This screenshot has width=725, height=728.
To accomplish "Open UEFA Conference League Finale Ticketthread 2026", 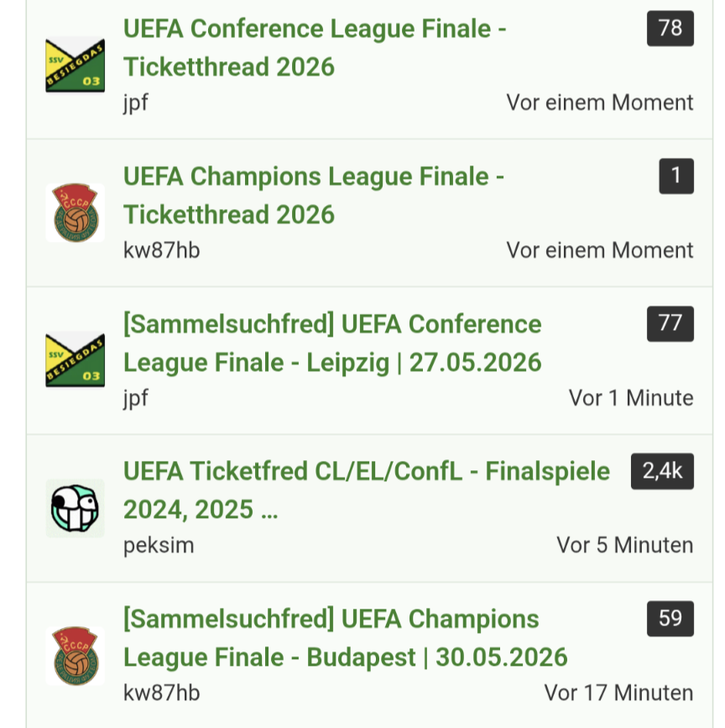I will pos(315,47).
